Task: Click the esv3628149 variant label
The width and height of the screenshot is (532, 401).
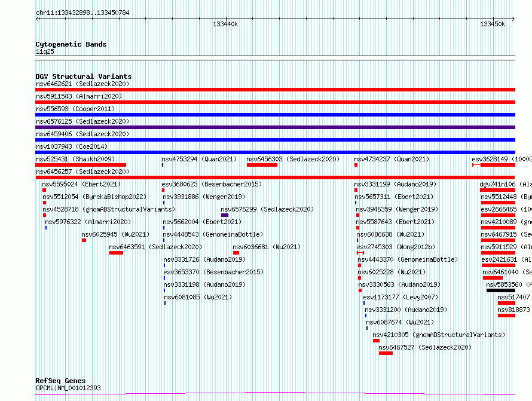Action: coord(502,159)
